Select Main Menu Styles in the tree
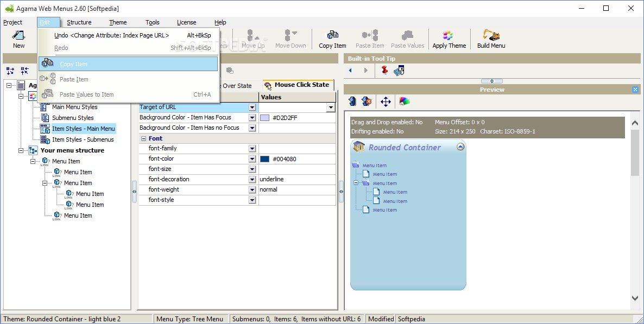 point(75,107)
